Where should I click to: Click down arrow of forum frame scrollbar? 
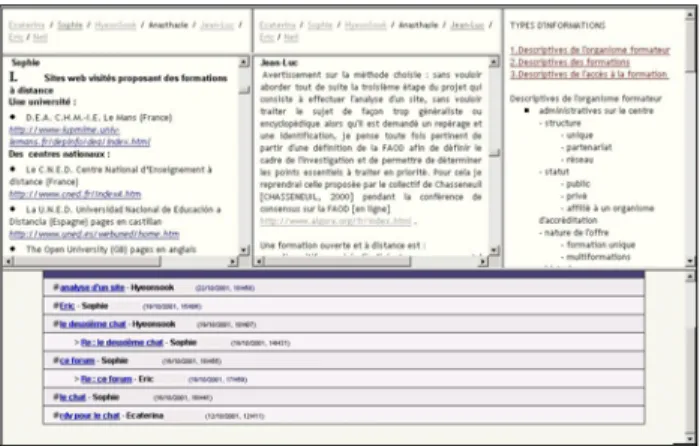pos(690,438)
